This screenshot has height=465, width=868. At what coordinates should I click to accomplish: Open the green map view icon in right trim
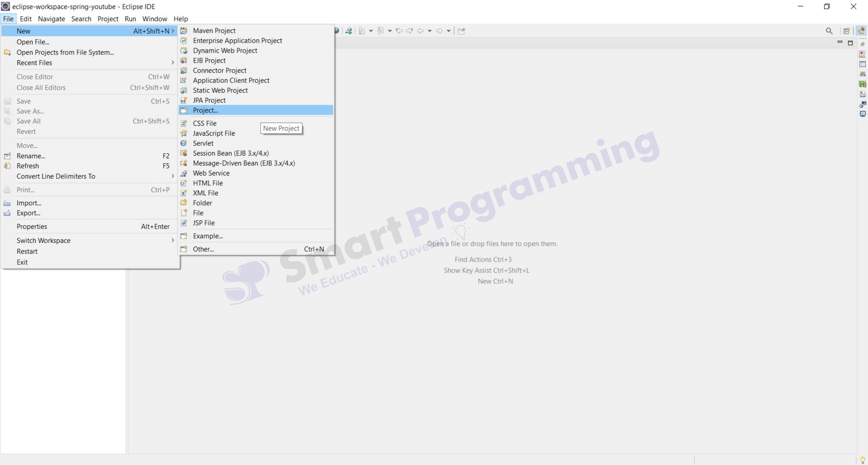point(862,84)
